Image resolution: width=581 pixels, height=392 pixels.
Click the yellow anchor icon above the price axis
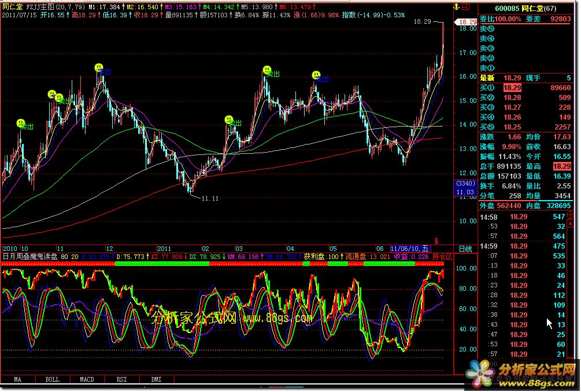click(457, 7)
